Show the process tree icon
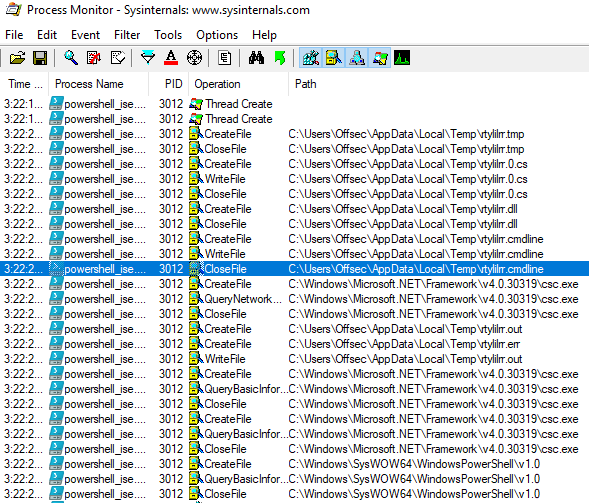Viewport: 589px width, 503px height. pos(225,58)
